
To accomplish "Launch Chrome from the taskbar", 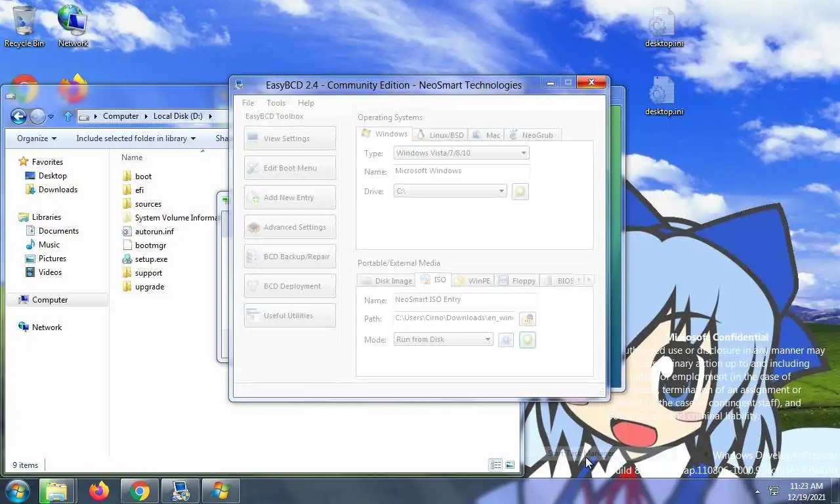I will [139, 491].
